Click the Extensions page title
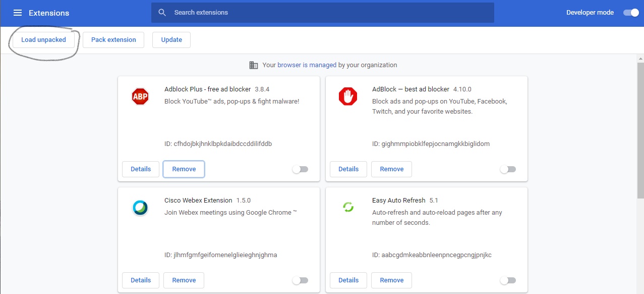This screenshot has height=294, width=644. coord(49,13)
